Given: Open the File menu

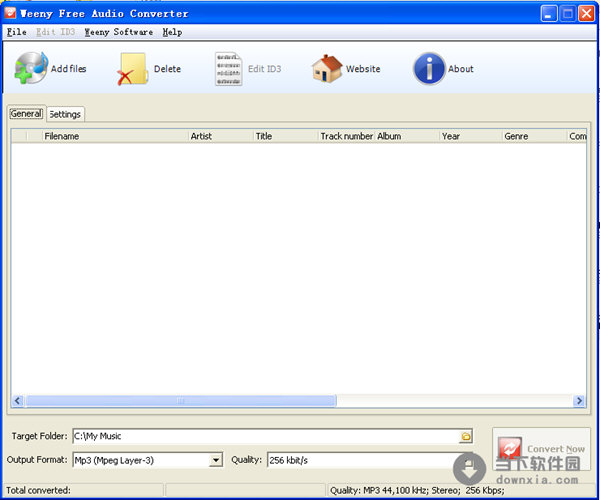Looking at the screenshot, I should coord(17,32).
